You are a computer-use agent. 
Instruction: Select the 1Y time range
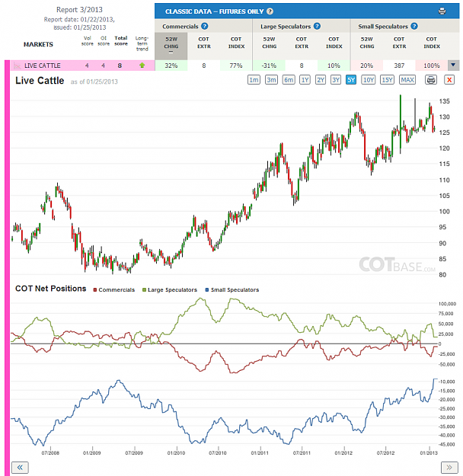click(x=305, y=80)
